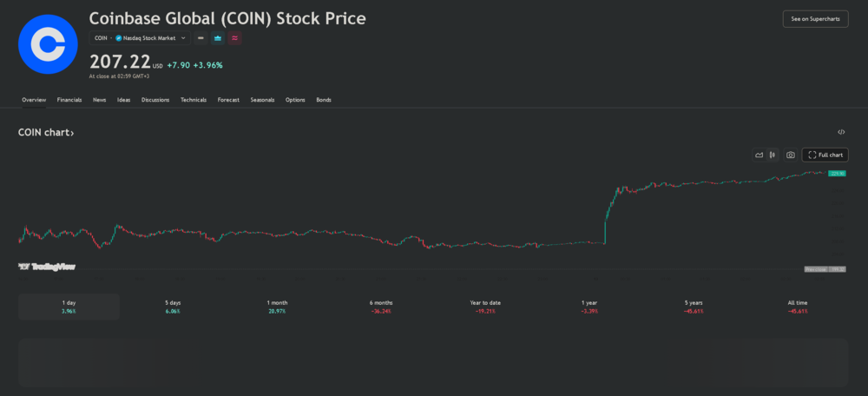The image size is (868, 396).
Task: Open the COIN Nasdaq Stock Market dropdown
Action: tap(140, 38)
